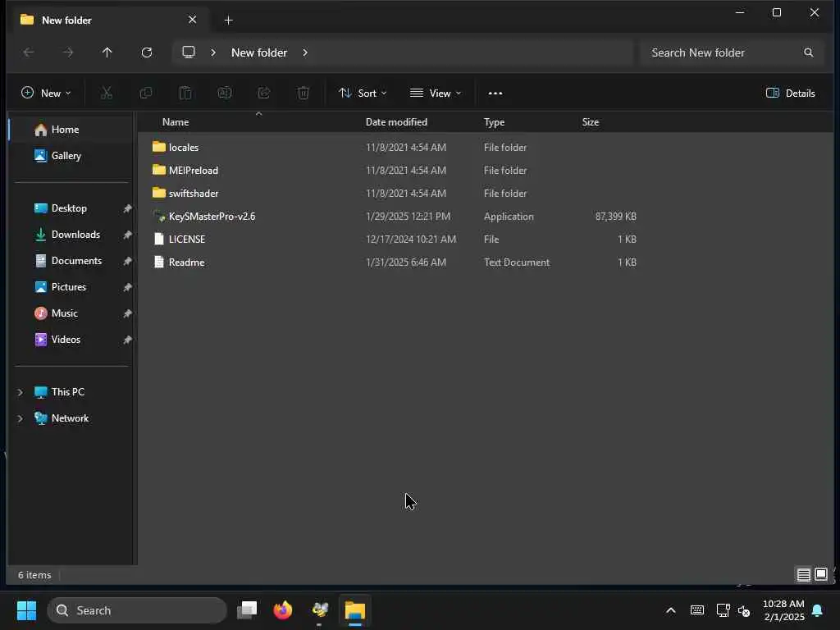Show hidden tray icons chevron

(671, 610)
